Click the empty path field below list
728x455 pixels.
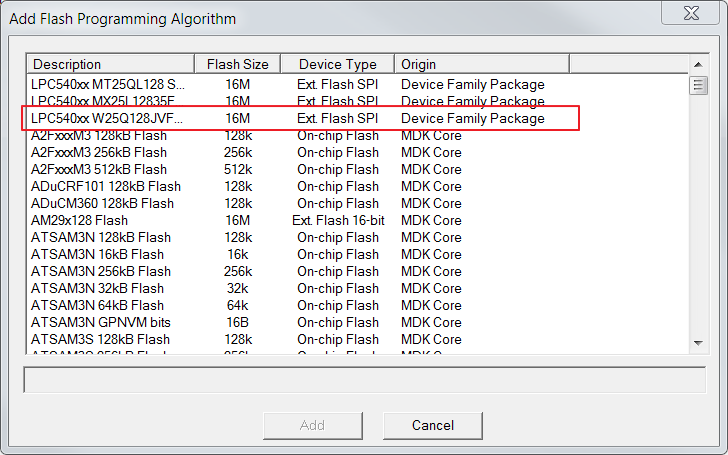[x=365, y=380]
